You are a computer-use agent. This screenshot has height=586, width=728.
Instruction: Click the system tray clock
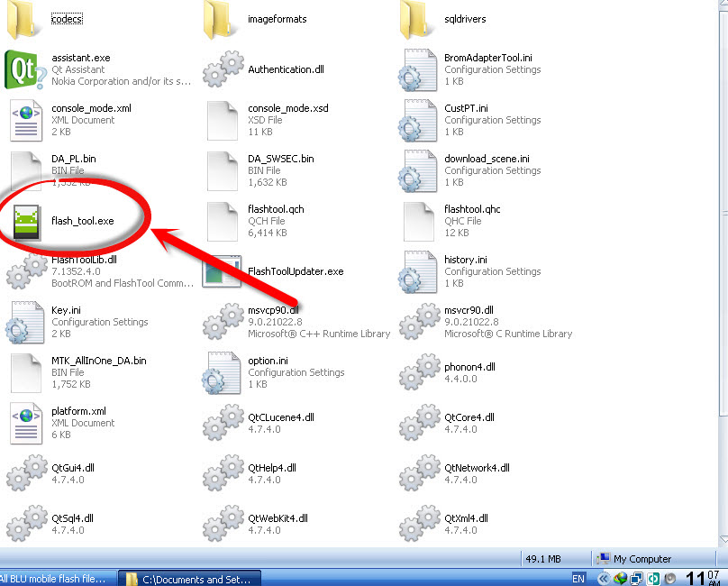tap(704, 579)
